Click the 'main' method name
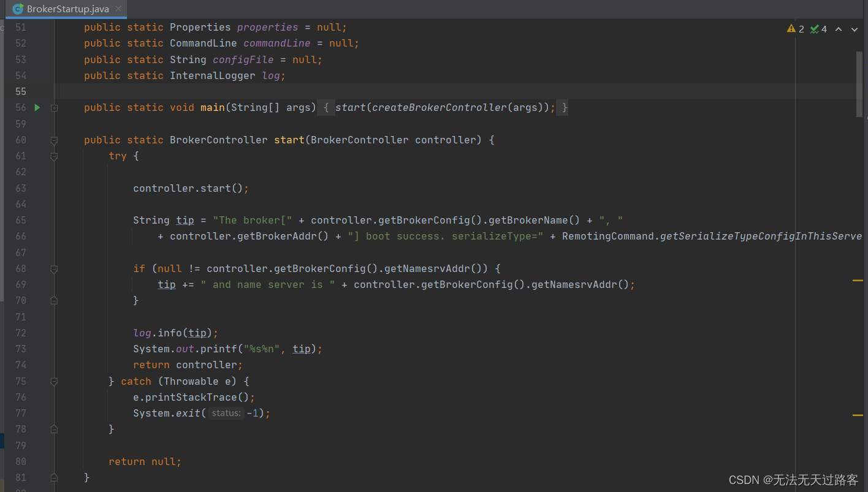Viewport: 868px width, 492px height. tap(213, 108)
